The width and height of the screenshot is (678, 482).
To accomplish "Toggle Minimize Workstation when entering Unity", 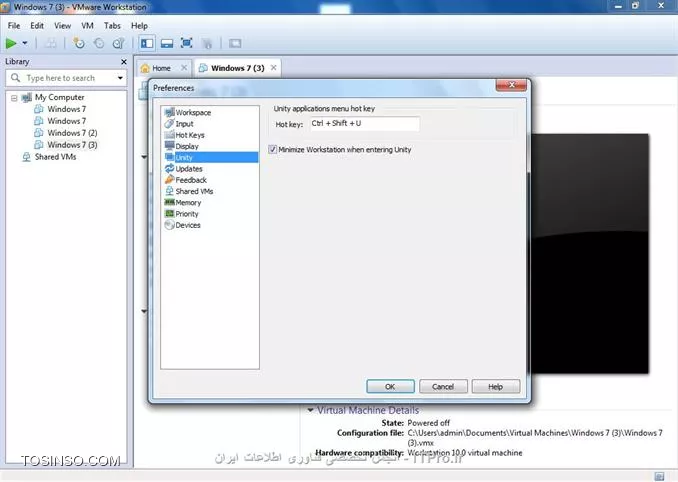I will point(272,150).
